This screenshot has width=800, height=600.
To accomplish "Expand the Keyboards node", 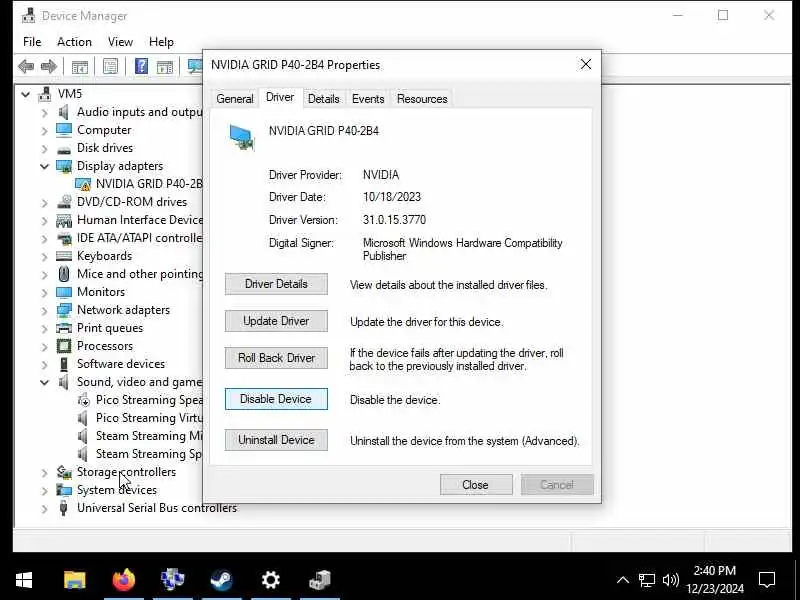I will [44, 257].
